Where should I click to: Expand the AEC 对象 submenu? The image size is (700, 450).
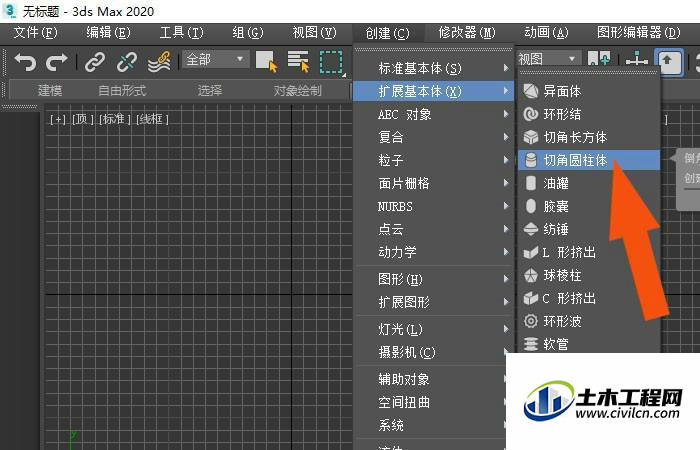pos(433,114)
